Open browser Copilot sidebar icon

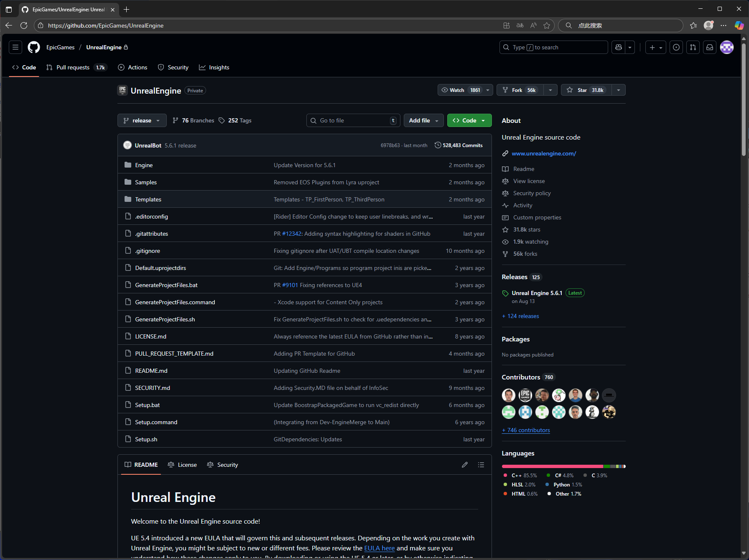point(739,25)
